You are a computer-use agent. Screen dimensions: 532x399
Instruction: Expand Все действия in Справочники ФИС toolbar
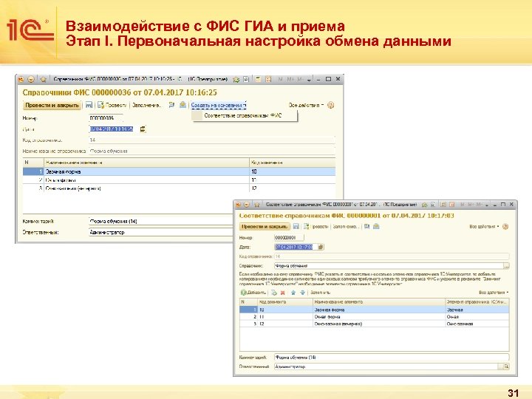306,105
